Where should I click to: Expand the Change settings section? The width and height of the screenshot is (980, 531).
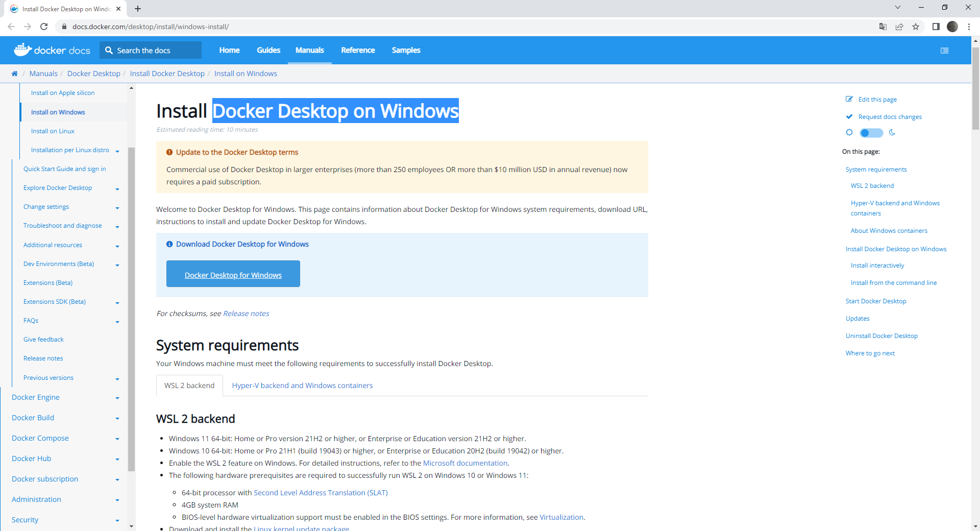[x=117, y=208]
